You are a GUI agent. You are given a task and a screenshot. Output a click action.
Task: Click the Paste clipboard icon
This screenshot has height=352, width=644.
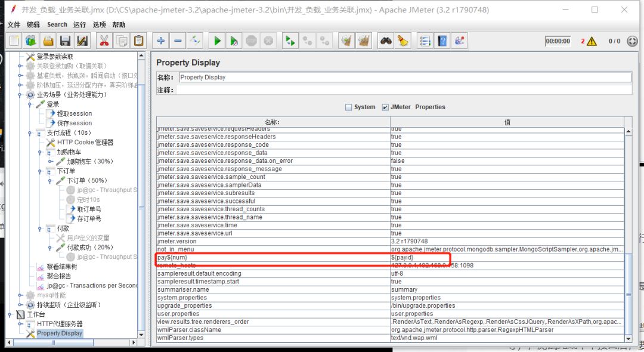[139, 41]
